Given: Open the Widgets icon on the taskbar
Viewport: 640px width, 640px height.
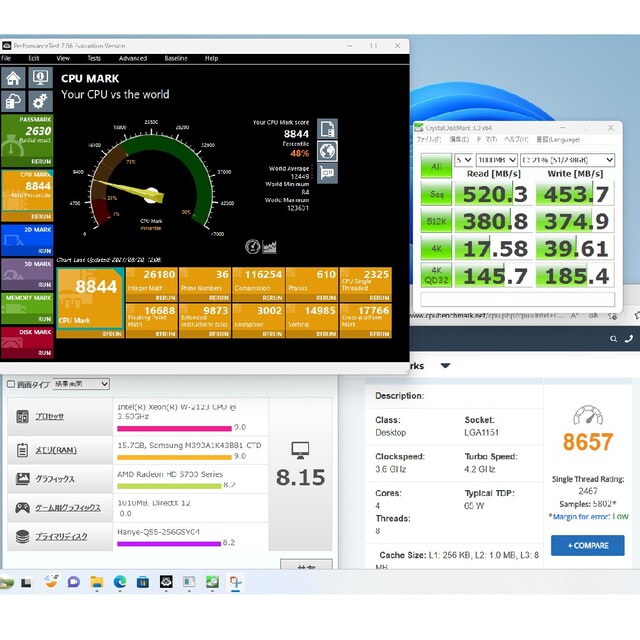Looking at the screenshot, I should pos(51,582).
